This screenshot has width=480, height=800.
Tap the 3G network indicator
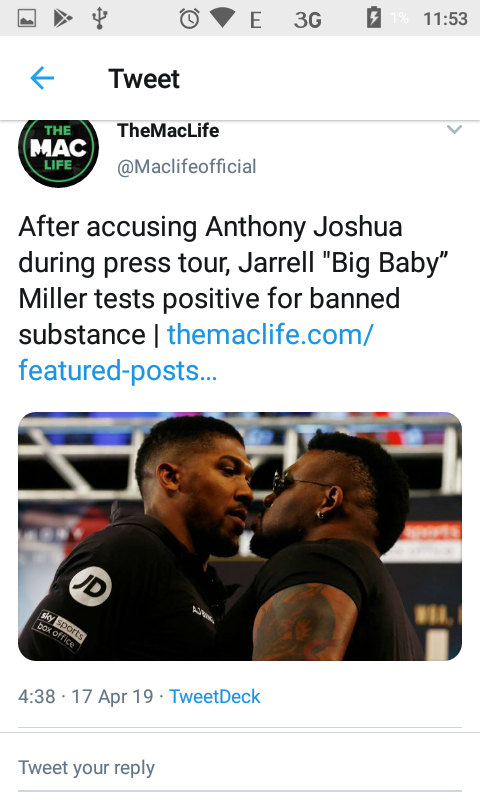[x=308, y=20]
